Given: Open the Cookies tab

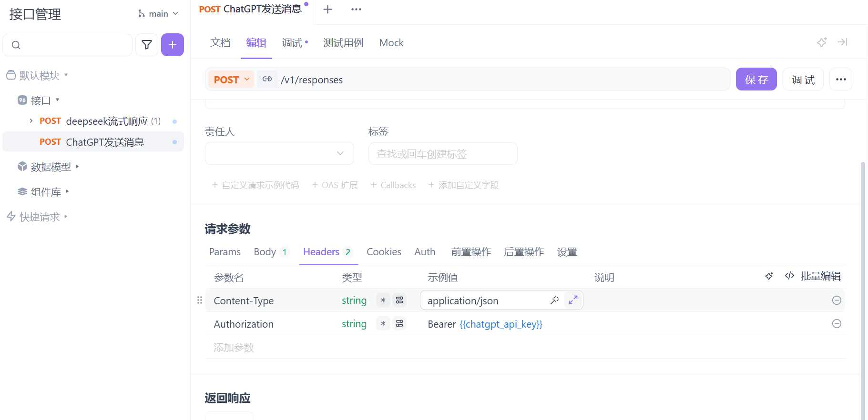Looking at the screenshot, I should [x=384, y=252].
